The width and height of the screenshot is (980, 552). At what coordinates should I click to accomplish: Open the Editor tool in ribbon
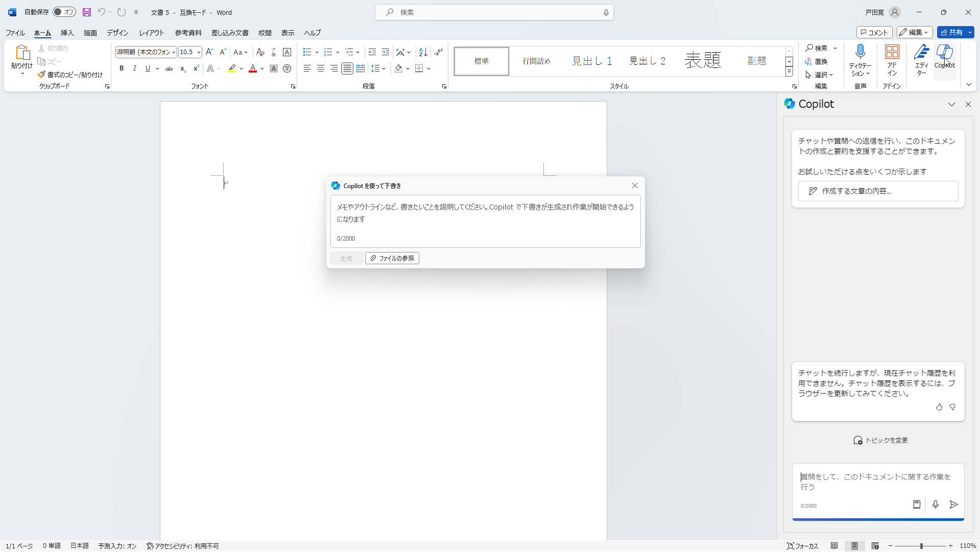tap(921, 60)
